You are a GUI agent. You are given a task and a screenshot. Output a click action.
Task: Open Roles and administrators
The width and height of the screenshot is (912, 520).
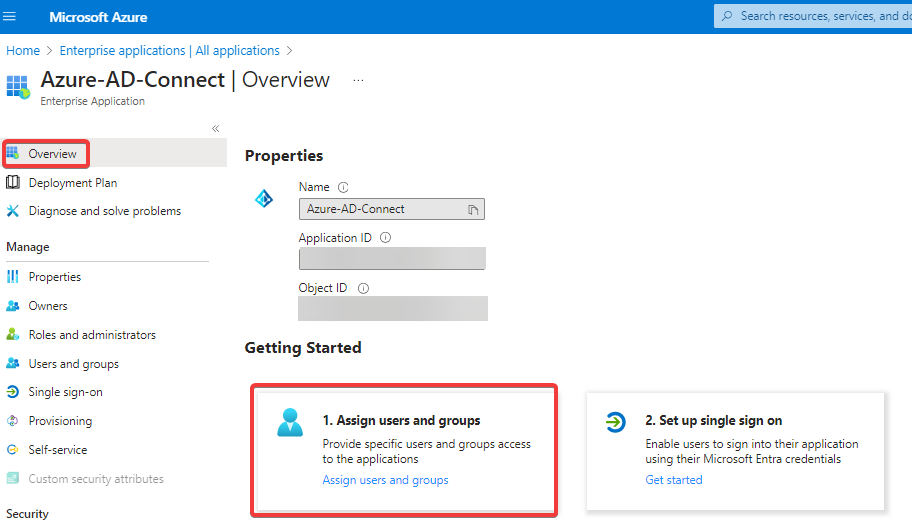click(x=92, y=335)
